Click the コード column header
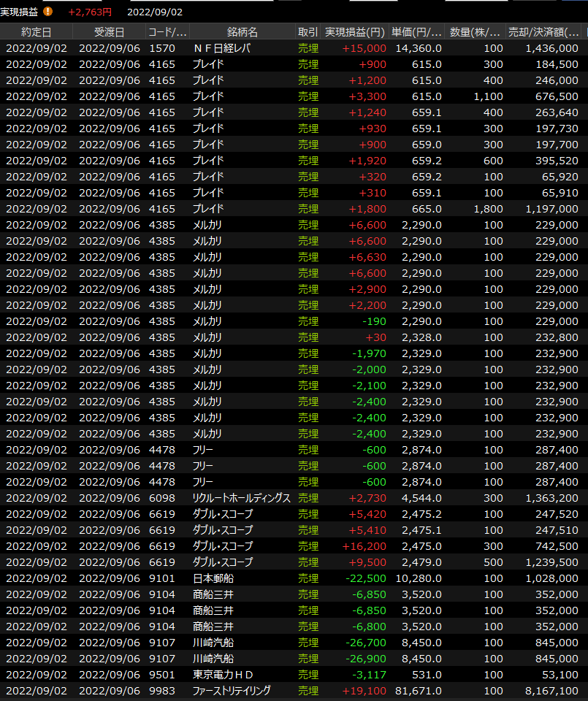The width and height of the screenshot is (588, 701). coord(167,32)
